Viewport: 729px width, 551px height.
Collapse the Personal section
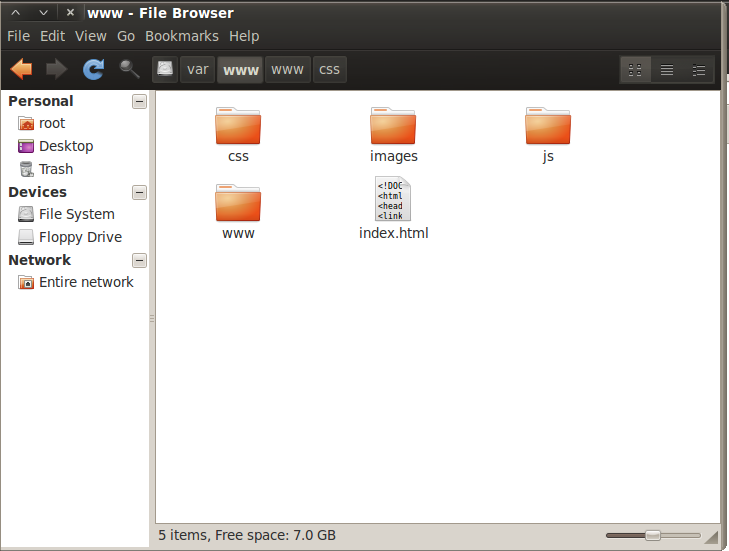pyautogui.click(x=139, y=101)
